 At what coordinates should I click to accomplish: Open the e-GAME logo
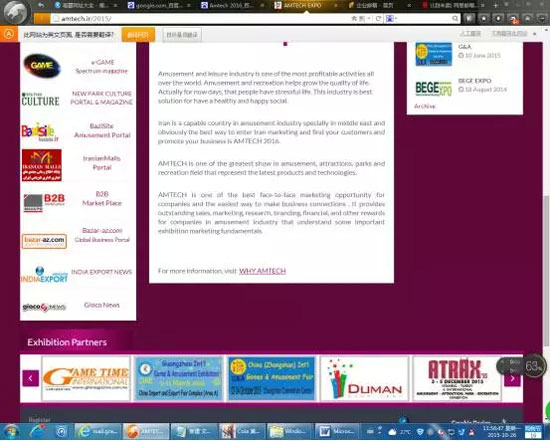tap(42, 66)
